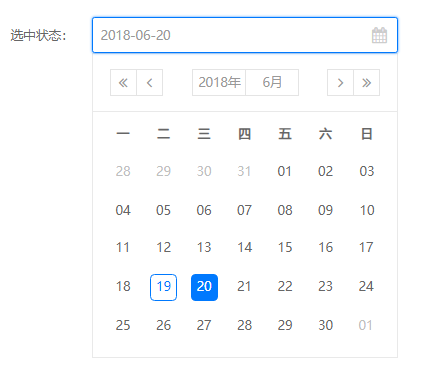Pick greyed-out 28 of previous month
Image resolution: width=429 pixels, height=370 pixels.
(123, 172)
